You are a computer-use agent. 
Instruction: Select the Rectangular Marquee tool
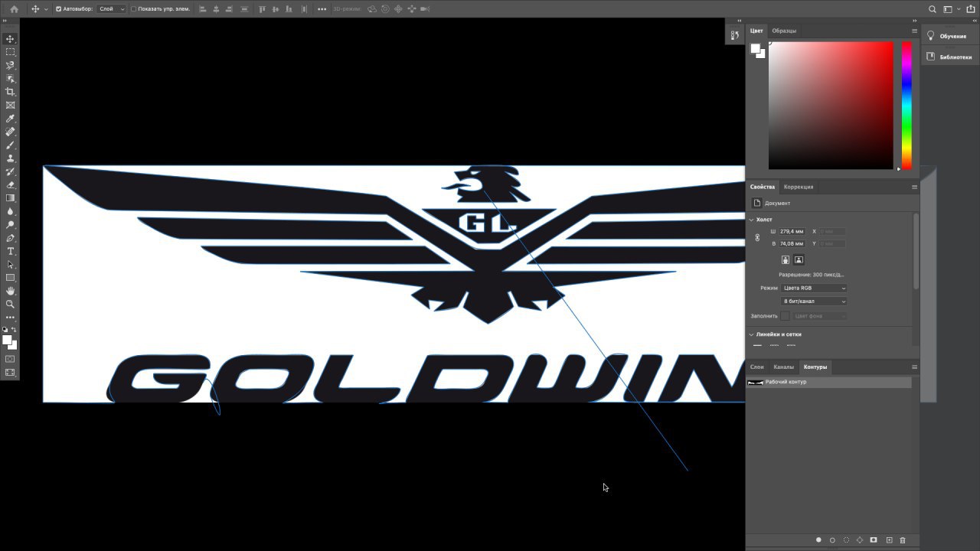coord(10,52)
